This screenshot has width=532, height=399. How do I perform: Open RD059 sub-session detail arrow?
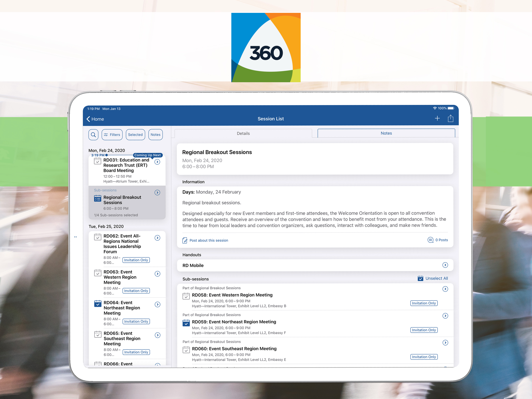445,316
